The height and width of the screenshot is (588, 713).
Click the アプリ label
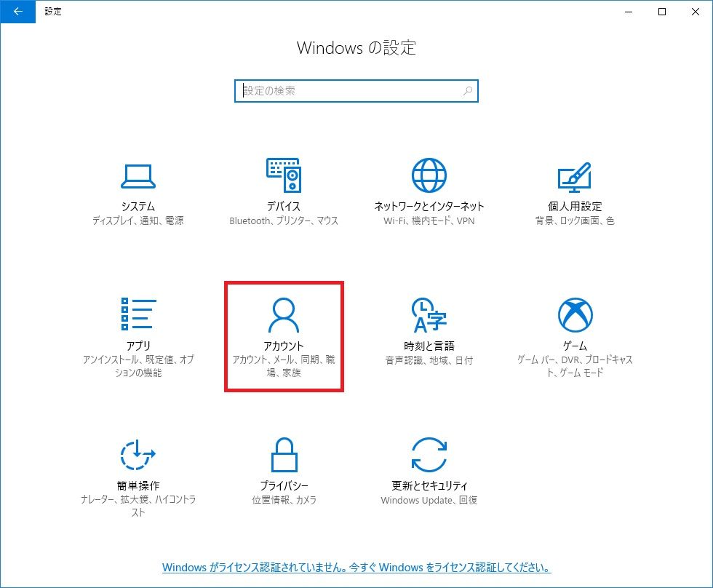click(138, 346)
